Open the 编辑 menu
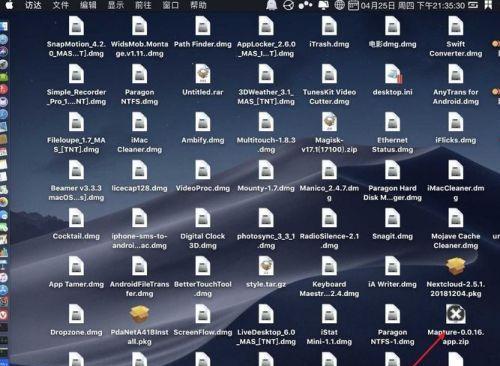Image resolution: width=500 pixels, height=366 pixels. tap(88, 5)
